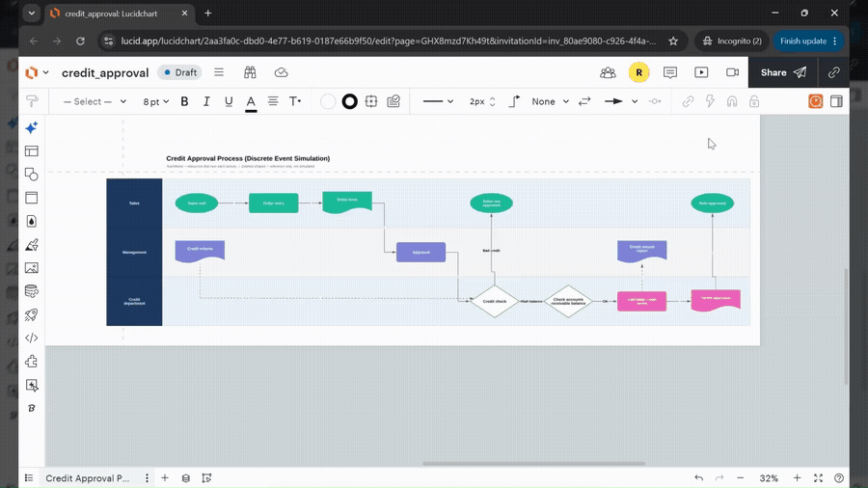Open the Shapes library panel
Screen dimensions: 868x488
click(32, 175)
